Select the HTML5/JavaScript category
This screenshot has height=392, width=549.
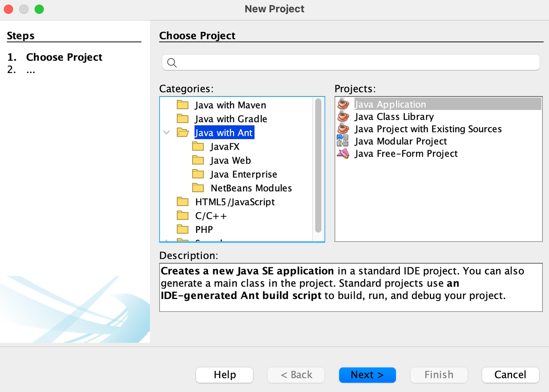click(x=235, y=202)
